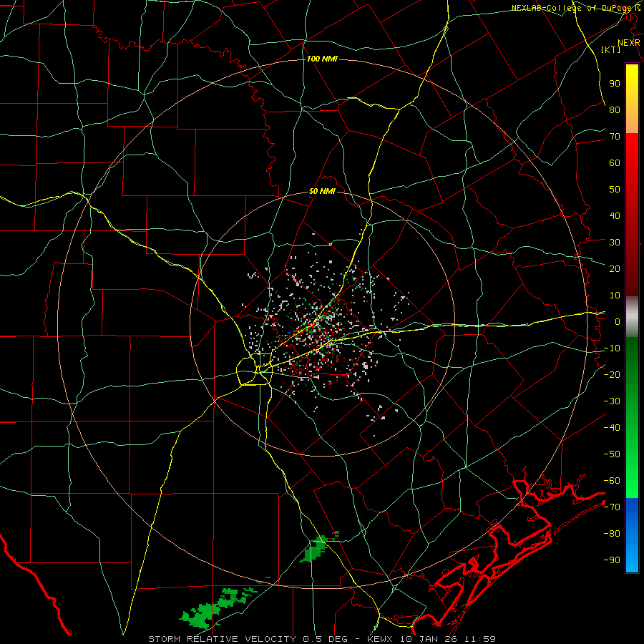Click the "KEWX" station identifier
The height and width of the screenshot is (644, 644).
381,639
